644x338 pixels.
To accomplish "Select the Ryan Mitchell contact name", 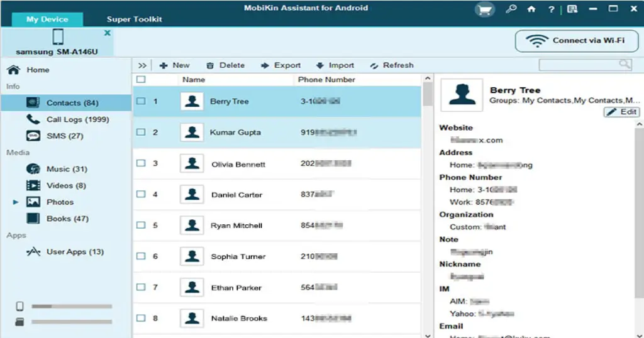I will [236, 226].
